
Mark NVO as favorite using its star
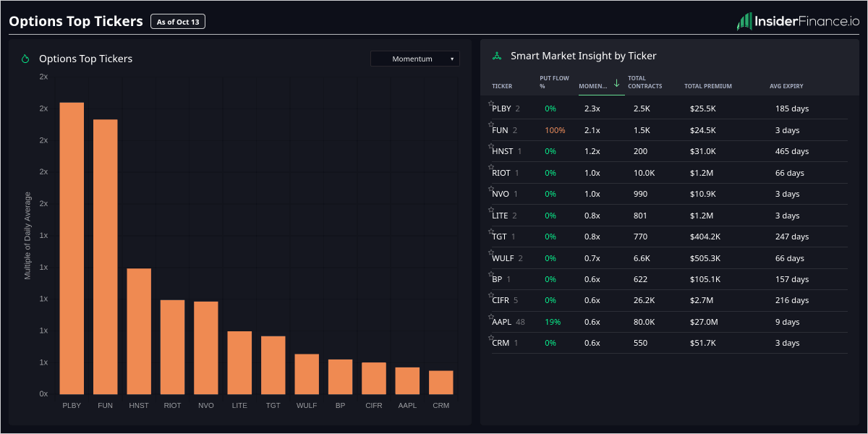click(491, 189)
